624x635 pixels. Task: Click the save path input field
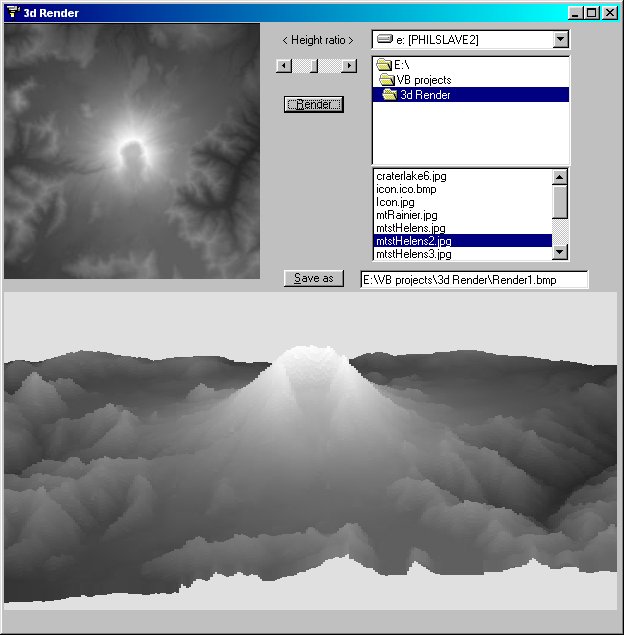pyautogui.click(x=474, y=280)
